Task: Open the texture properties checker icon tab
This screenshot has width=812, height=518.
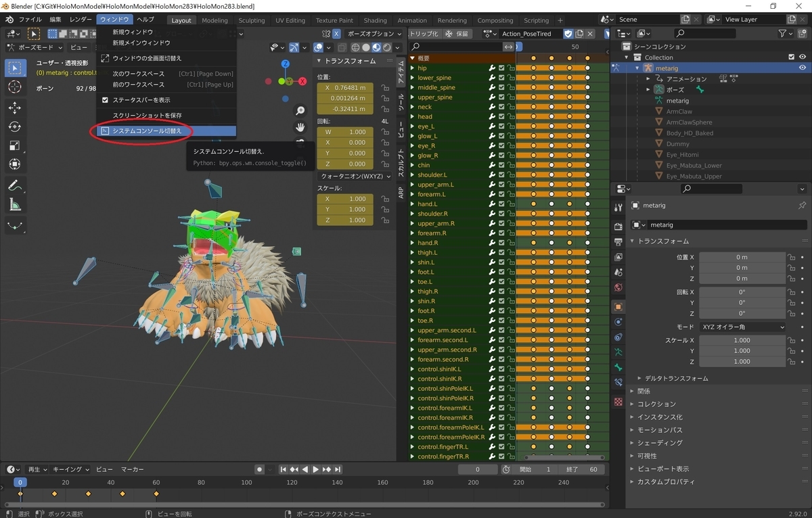Action: point(618,402)
